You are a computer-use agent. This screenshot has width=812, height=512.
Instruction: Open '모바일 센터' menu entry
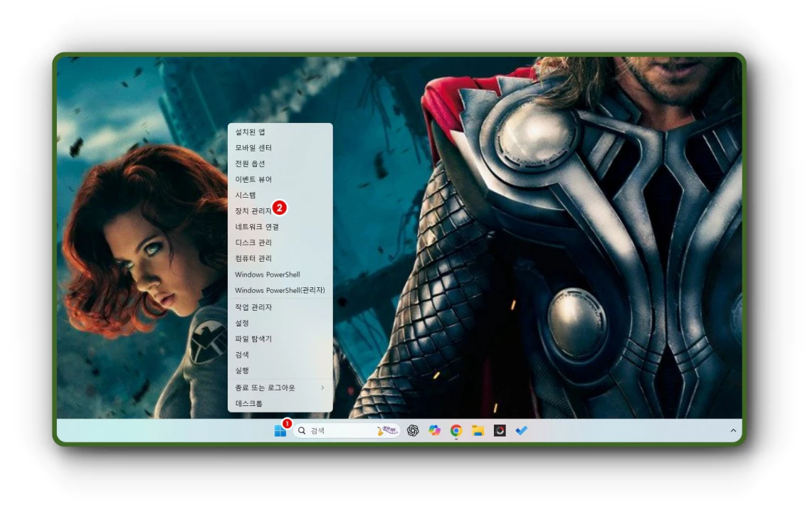(280, 148)
